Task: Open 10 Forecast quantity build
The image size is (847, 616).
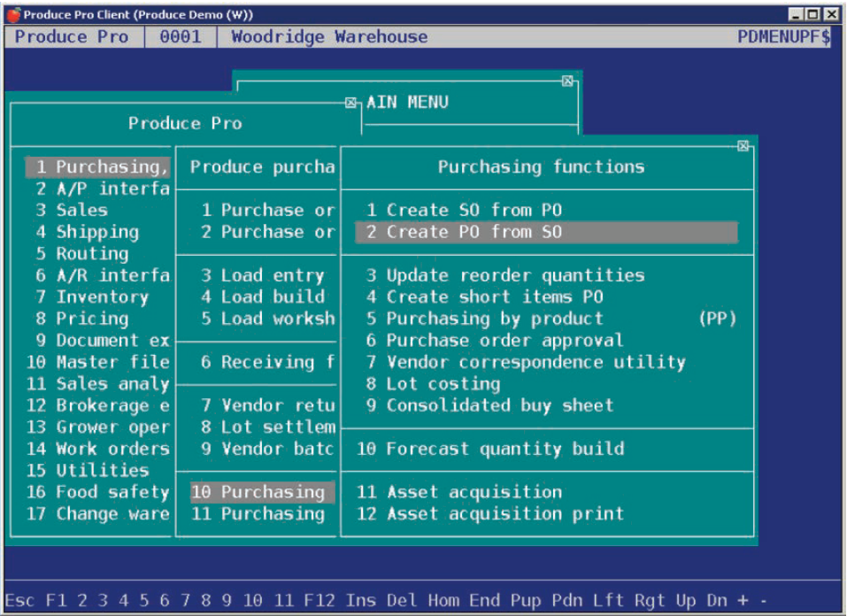Action: [490, 449]
